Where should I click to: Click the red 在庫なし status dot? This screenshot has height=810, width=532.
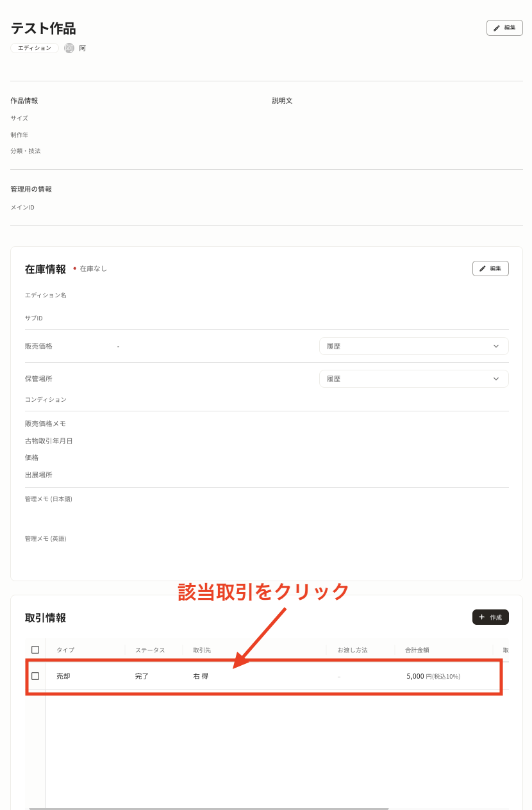point(74,269)
